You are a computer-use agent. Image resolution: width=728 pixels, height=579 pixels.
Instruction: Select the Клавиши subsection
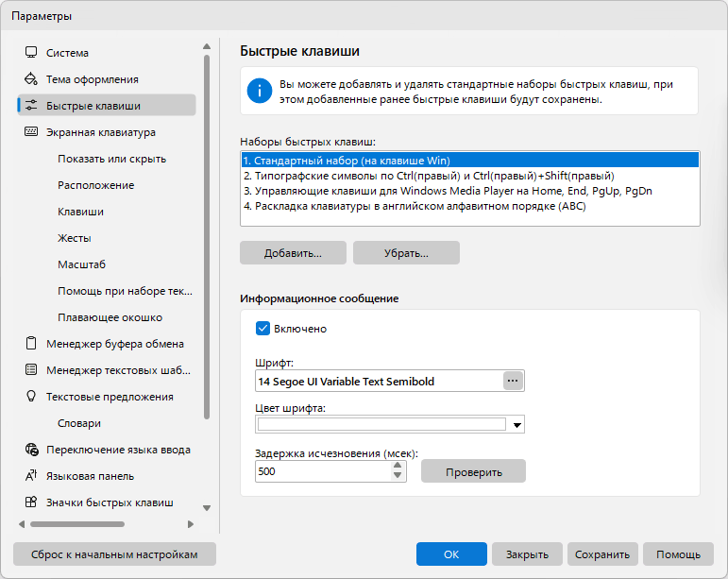point(80,212)
